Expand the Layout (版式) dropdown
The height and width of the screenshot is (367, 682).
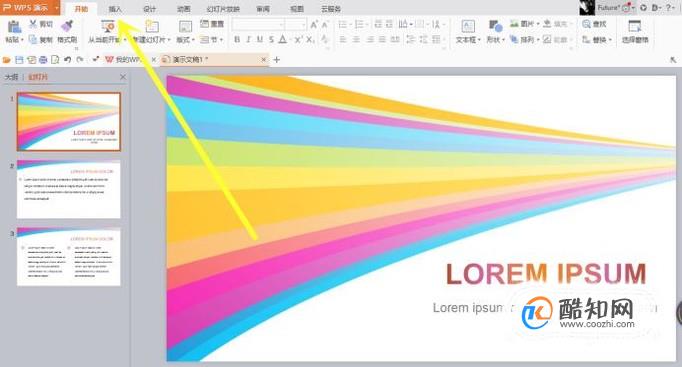click(185, 40)
